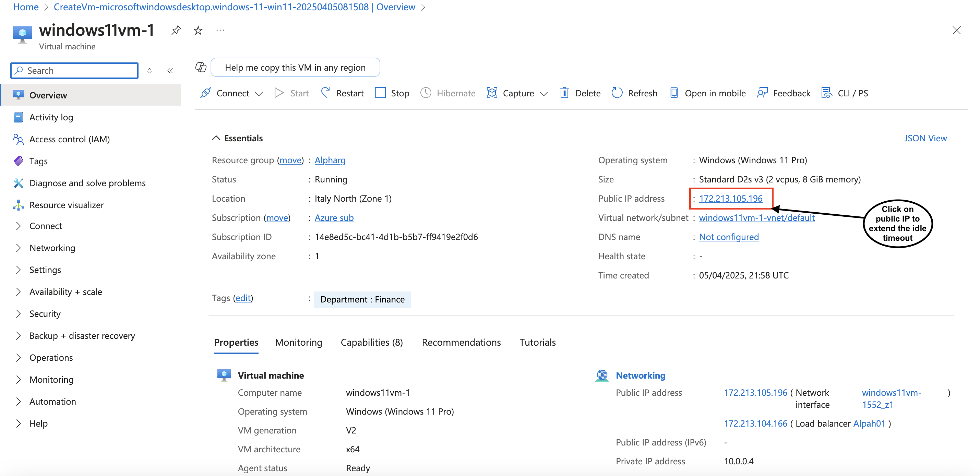Expand Backup + disaster recovery group
Screen dimensions: 980x476
click(x=18, y=336)
